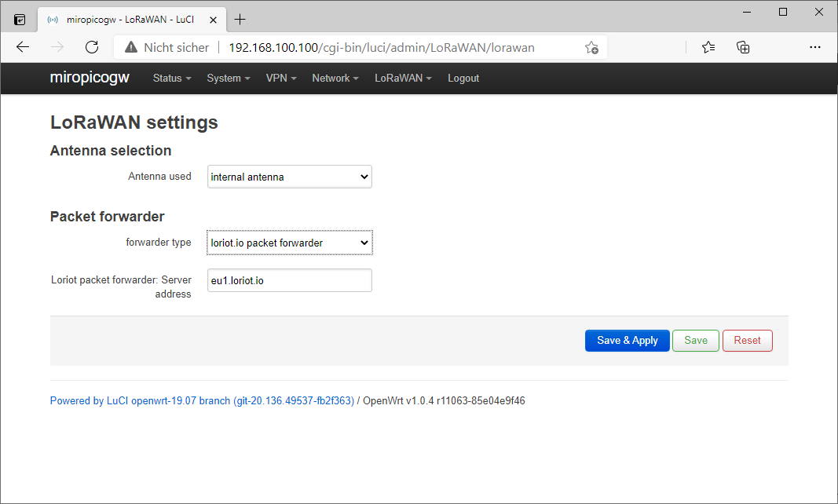Reload the page with the refresh icon
838x504 pixels.
[92, 47]
